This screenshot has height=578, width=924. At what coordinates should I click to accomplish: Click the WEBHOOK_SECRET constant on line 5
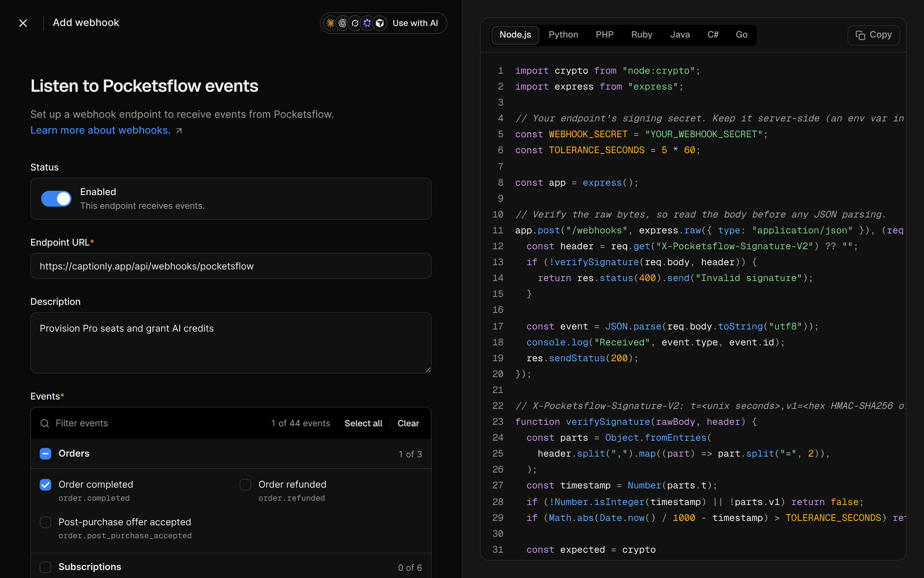pyautogui.click(x=588, y=134)
